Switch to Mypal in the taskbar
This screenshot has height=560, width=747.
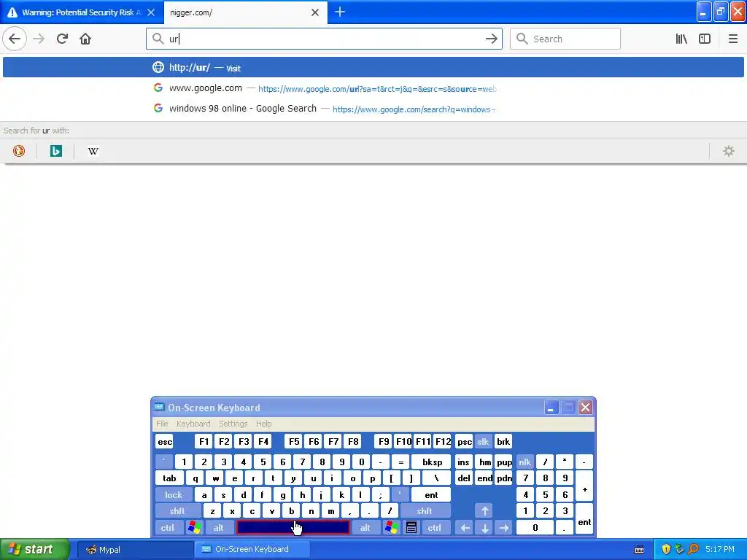tap(133, 550)
